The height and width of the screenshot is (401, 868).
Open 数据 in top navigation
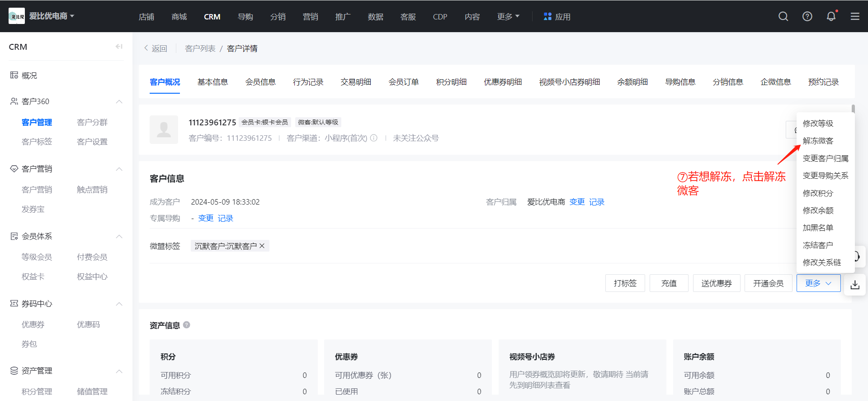pos(375,17)
